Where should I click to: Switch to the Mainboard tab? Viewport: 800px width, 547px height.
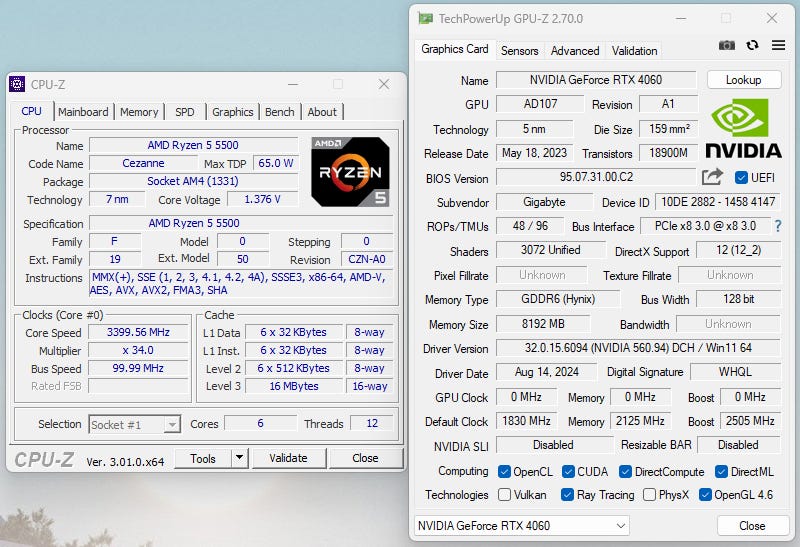pos(83,112)
